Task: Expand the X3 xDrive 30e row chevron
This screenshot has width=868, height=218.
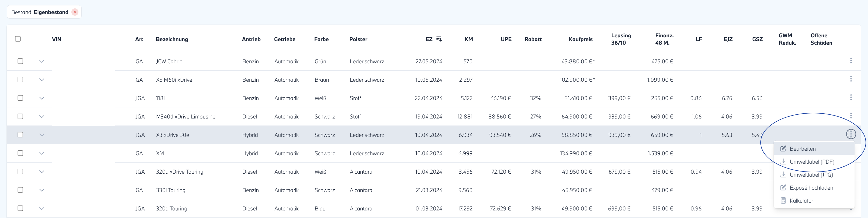Action: (x=42, y=135)
